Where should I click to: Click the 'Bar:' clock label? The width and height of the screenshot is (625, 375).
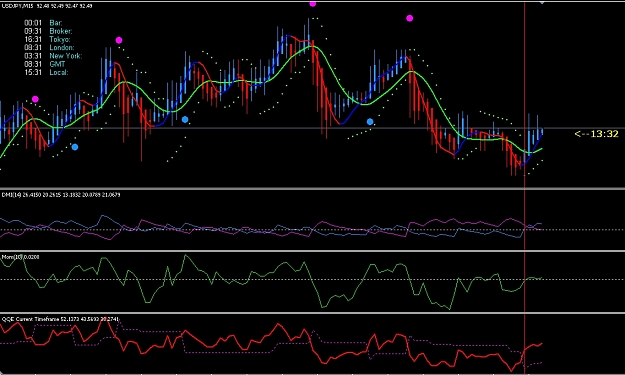(56, 23)
